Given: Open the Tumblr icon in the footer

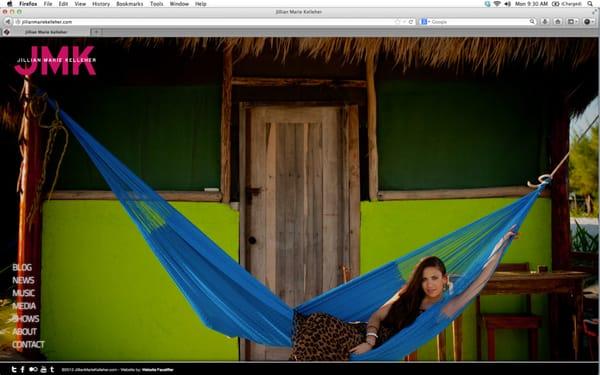Looking at the screenshot, I should 52,369.
